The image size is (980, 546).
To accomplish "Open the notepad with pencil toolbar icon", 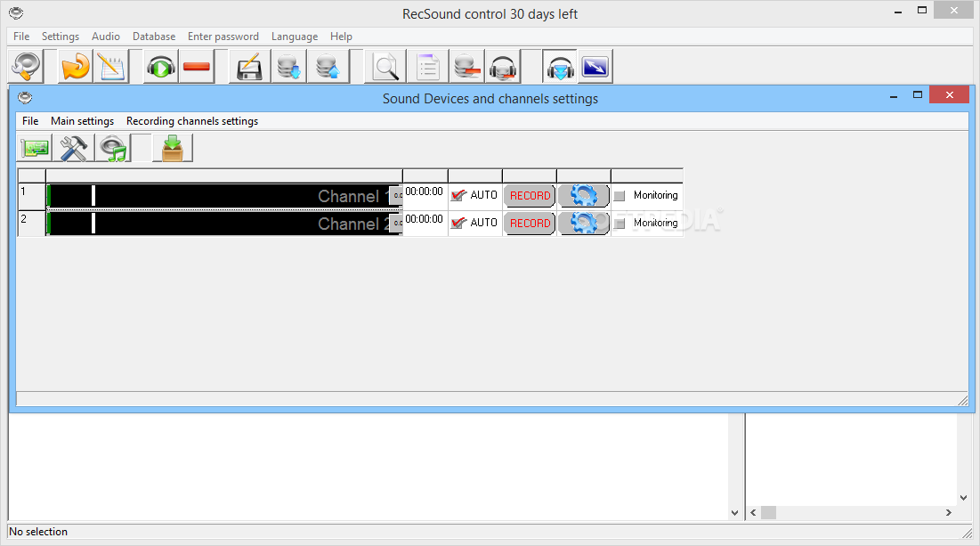I will [x=111, y=66].
